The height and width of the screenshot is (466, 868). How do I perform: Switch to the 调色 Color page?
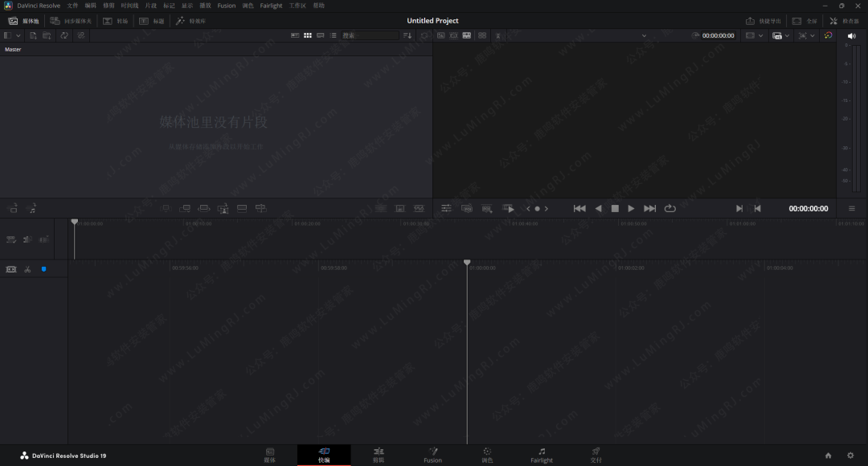[487, 455]
